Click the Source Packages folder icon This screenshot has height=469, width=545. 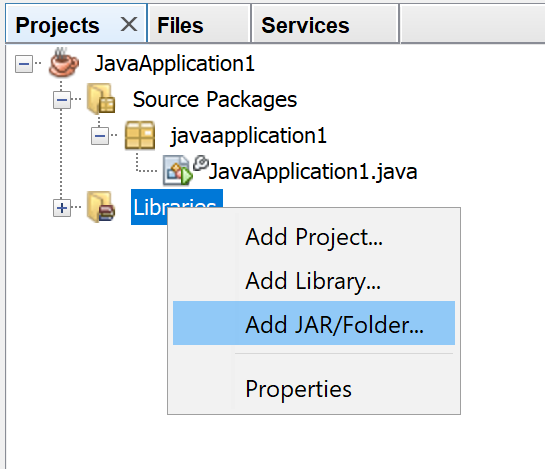pyautogui.click(x=101, y=99)
